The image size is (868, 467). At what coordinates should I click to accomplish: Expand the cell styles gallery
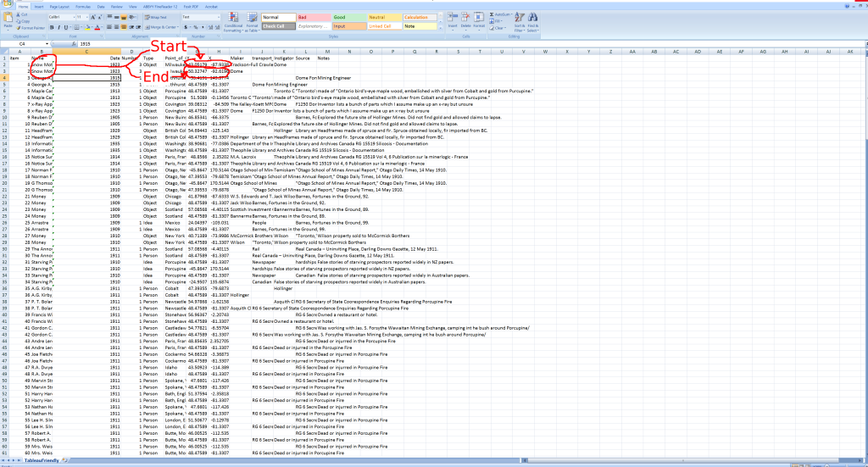coord(441,28)
